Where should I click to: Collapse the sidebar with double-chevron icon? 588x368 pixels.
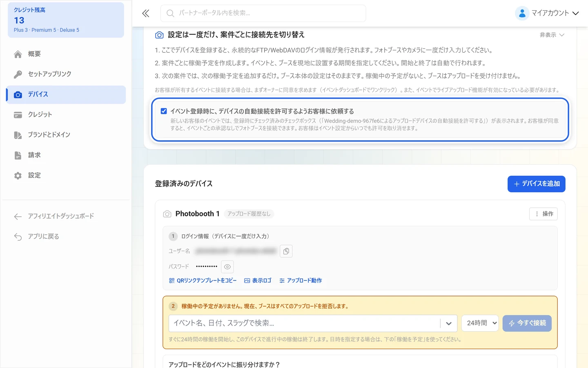click(x=146, y=13)
